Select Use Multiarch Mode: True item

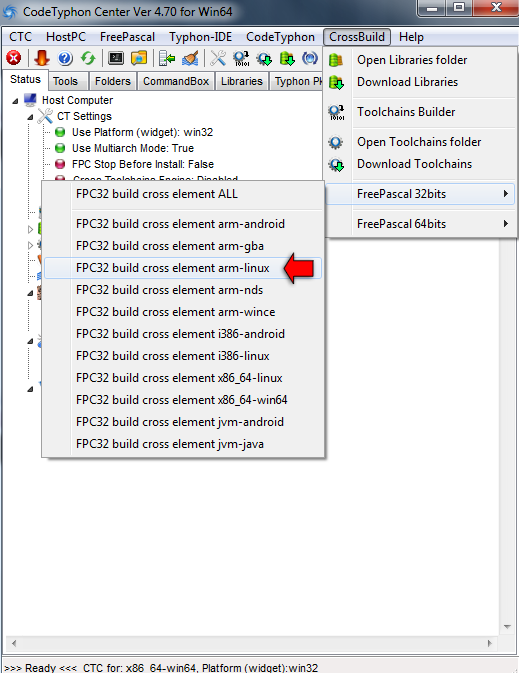133,148
